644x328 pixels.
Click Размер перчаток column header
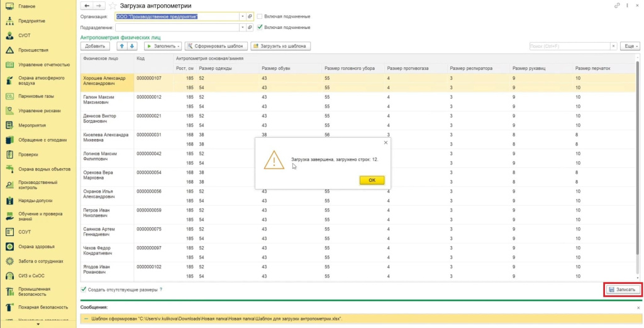click(x=603, y=68)
